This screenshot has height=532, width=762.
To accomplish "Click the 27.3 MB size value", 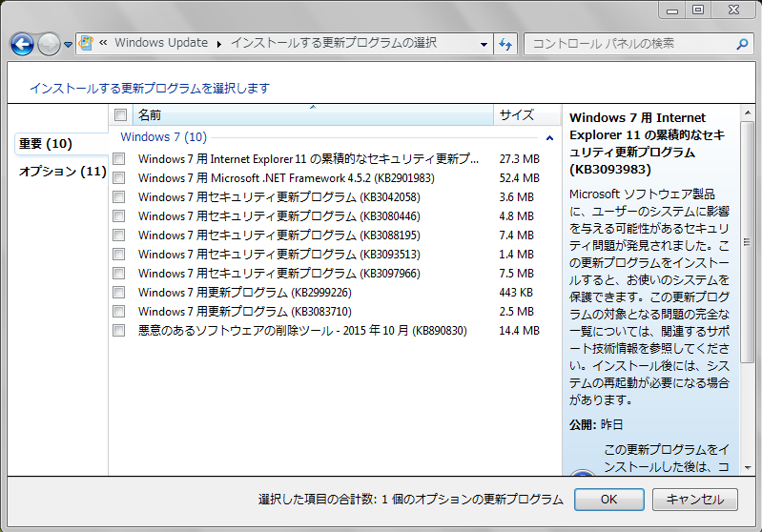I will point(519,159).
